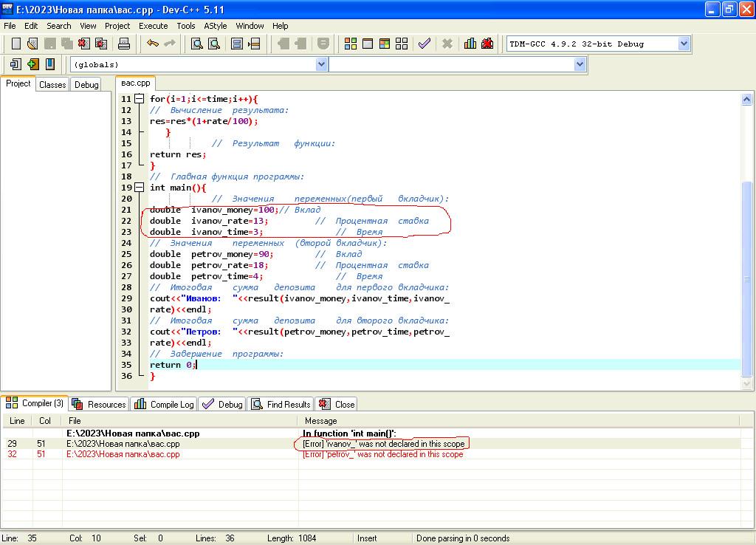Image resolution: width=756 pixels, height=545 pixels.
Task: Switch to the Classes tab
Action: click(52, 84)
